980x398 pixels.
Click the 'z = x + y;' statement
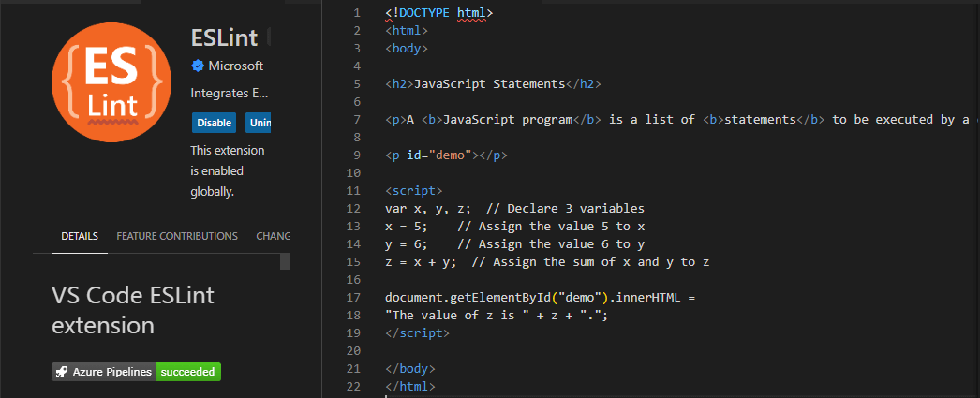[422, 262]
